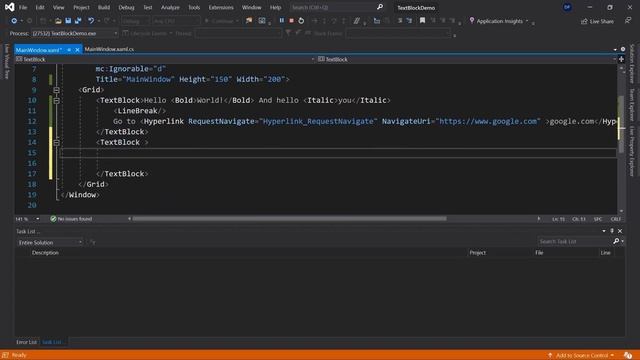Open the left TextBlock navigation dropdown
Viewport: 640px width, 360px height.
point(165,59)
